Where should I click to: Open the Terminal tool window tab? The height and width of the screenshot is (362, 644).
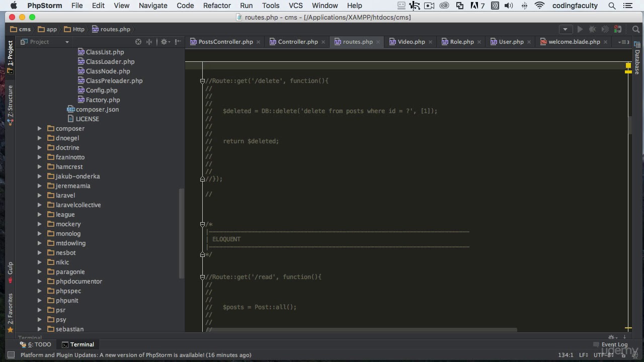(x=78, y=344)
